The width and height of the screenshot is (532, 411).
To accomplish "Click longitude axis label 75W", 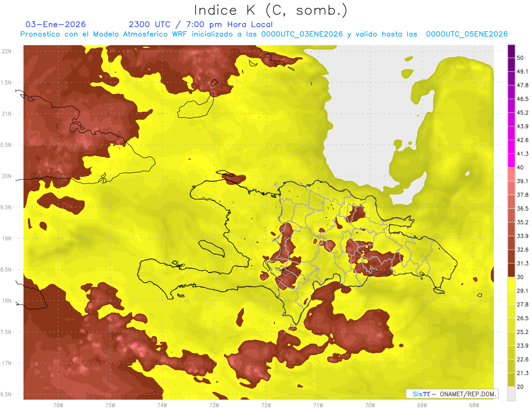I will [110, 405].
